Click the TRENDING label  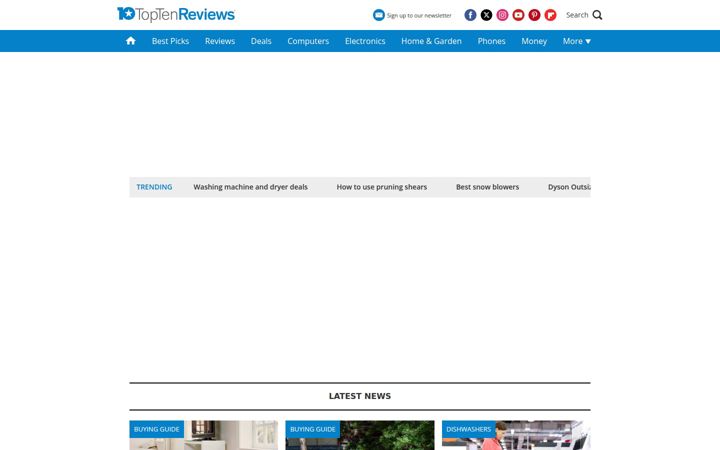tap(154, 187)
